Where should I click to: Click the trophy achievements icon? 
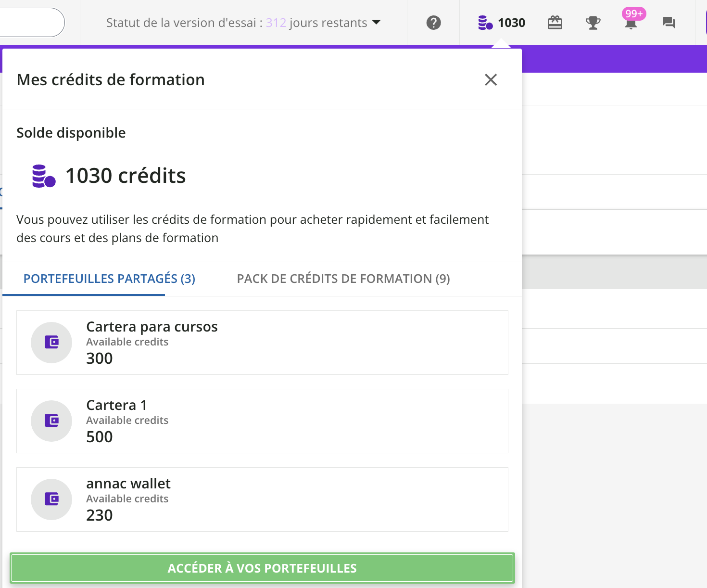click(593, 23)
